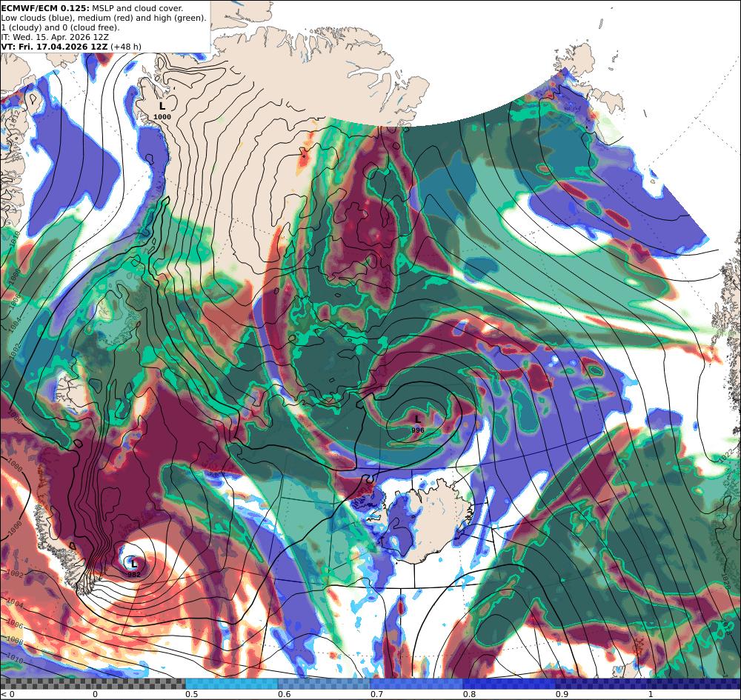Image resolution: width=741 pixels, height=700 pixels.
Task: Click the '0.5' colorbar tick label
Action: point(191,694)
